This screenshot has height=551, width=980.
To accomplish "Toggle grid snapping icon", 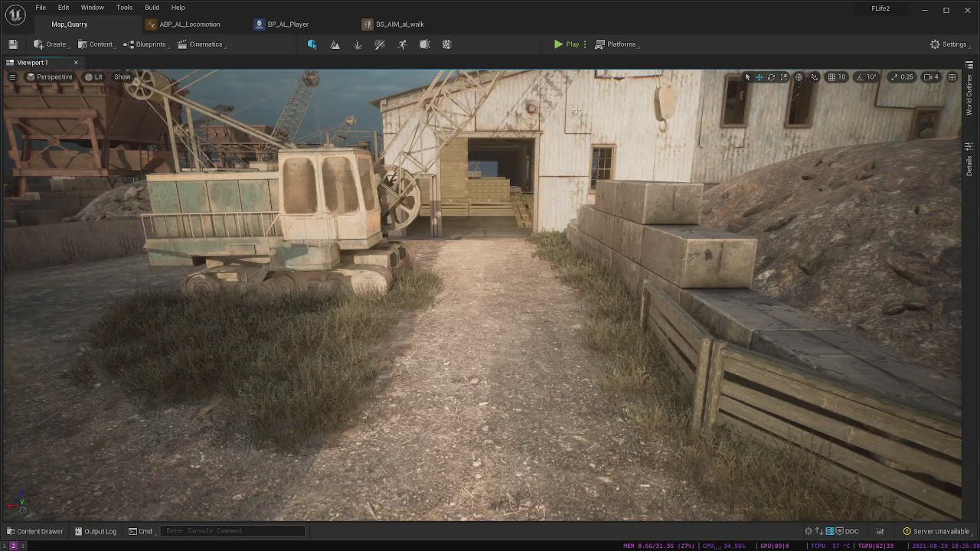I will 831,77.
